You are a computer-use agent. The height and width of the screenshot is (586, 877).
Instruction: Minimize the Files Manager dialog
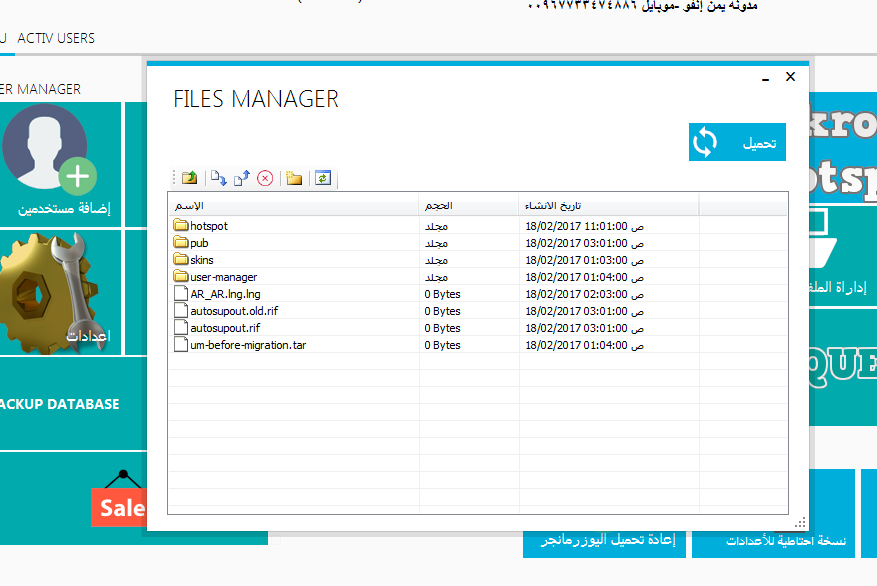765,78
